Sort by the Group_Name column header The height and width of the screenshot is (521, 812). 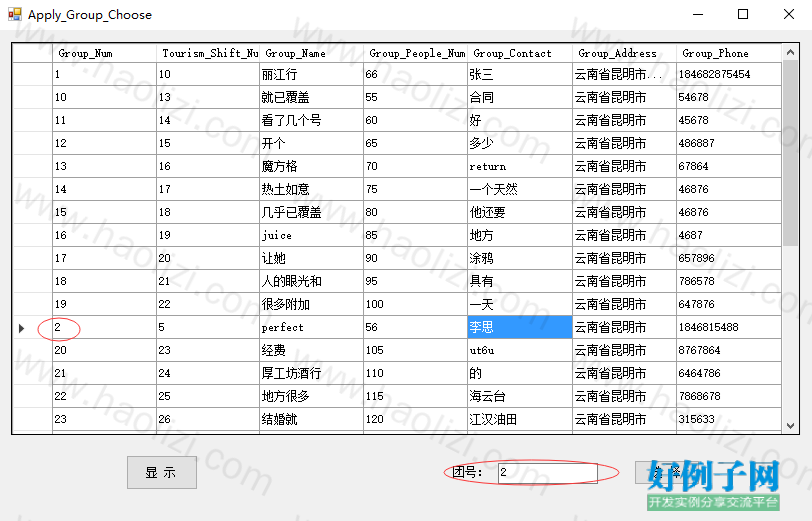(x=312, y=53)
